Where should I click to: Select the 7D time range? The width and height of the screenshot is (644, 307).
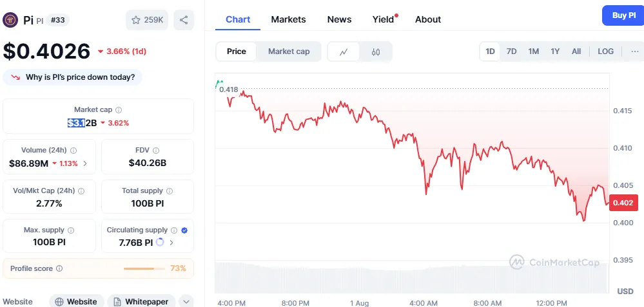[511, 51]
